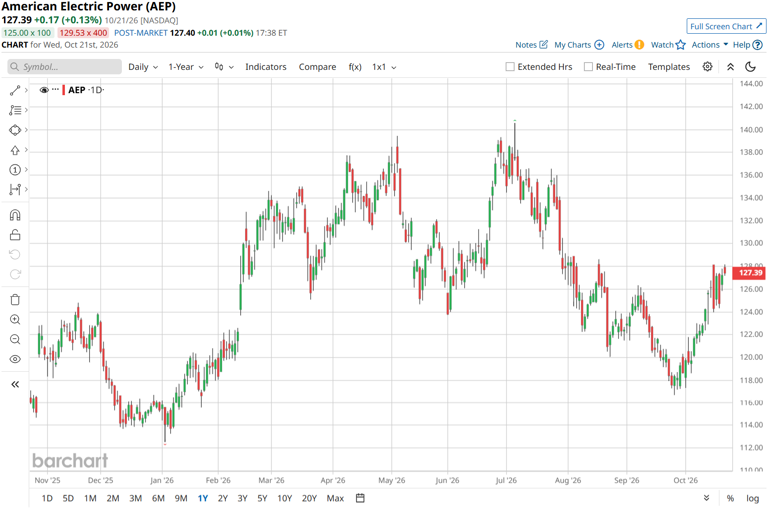The height and width of the screenshot is (509, 768).
Task: Undo the last chart action
Action: pyautogui.click(x=15, y=254)
